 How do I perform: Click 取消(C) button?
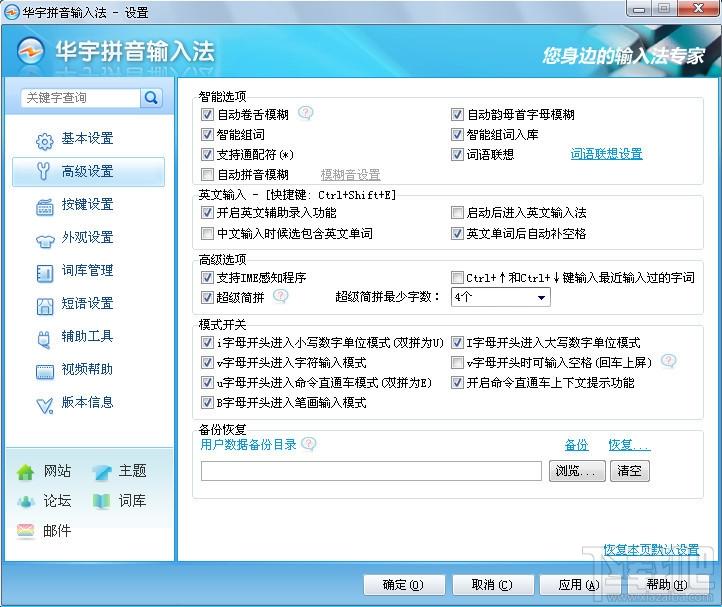(x=493, y=585)
